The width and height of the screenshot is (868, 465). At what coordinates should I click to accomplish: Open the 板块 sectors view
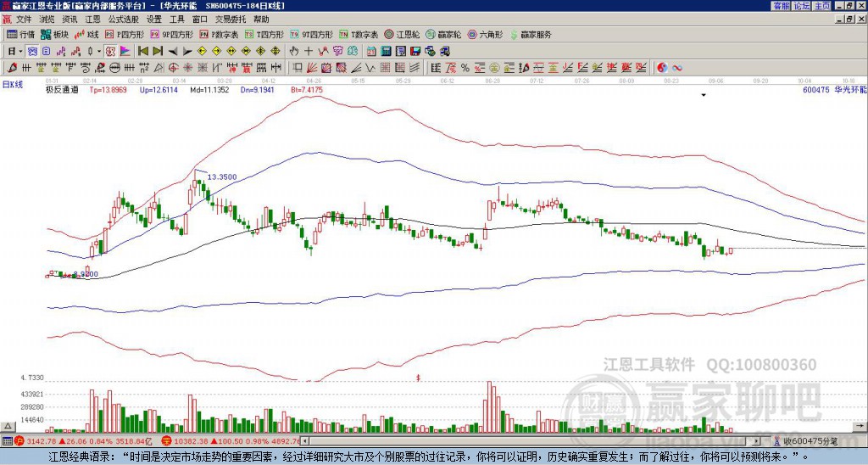click(x=54, y=34)
